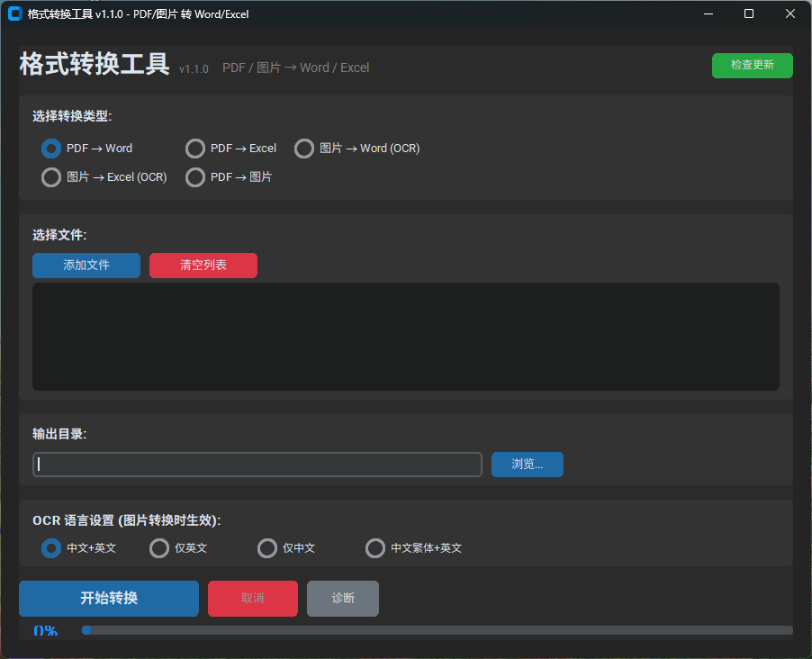Image resolution: width=812 pixels, height=659 pixels.
Task: Open the 浏览... folder browser
Action: [528, 465]
